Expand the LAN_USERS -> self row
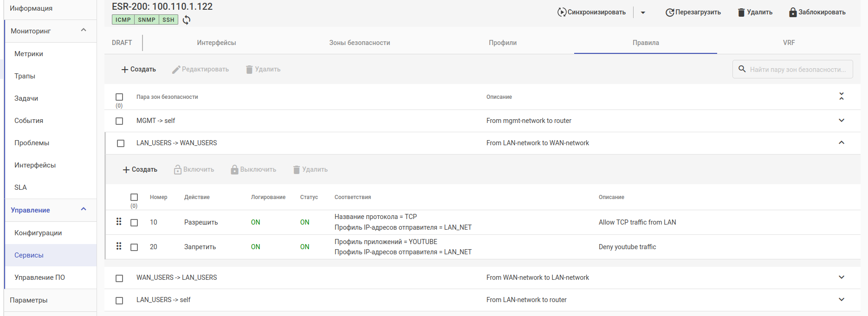The height and width of the screenshot is (316, 868). pos(842,300)
